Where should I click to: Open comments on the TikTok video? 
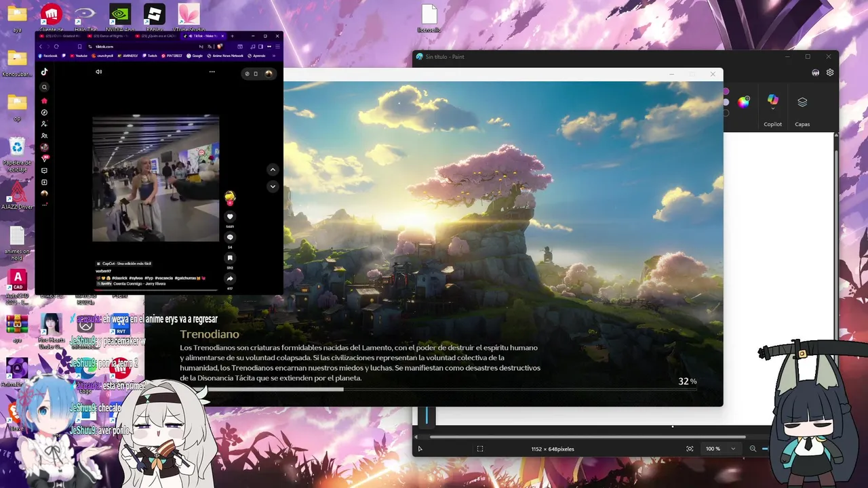[x=230, y=237]
